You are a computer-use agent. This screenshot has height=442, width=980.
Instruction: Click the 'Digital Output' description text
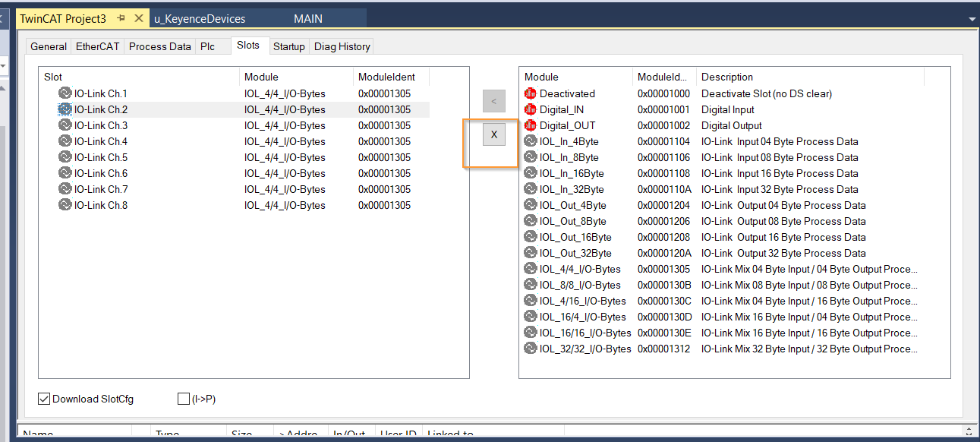(732, 125)
